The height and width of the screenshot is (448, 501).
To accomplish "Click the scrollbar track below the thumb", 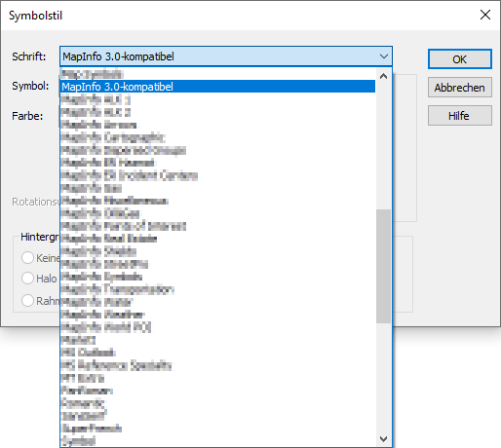I will [384, 377].
